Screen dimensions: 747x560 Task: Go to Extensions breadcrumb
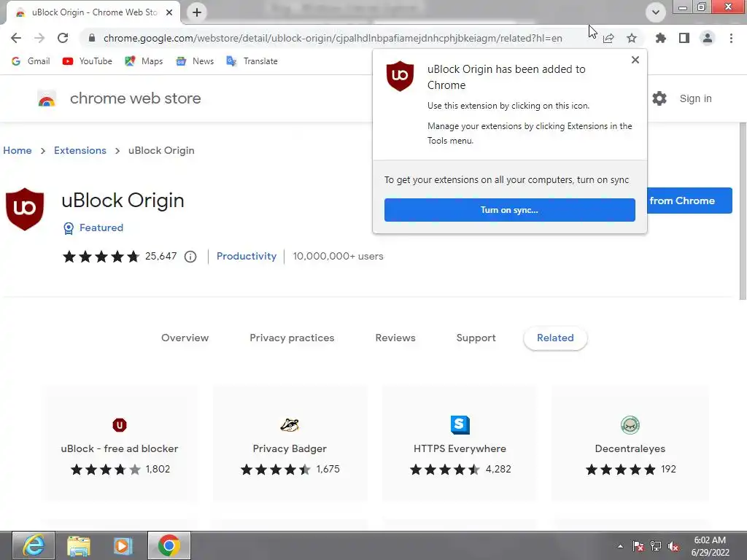coord(80,150)
